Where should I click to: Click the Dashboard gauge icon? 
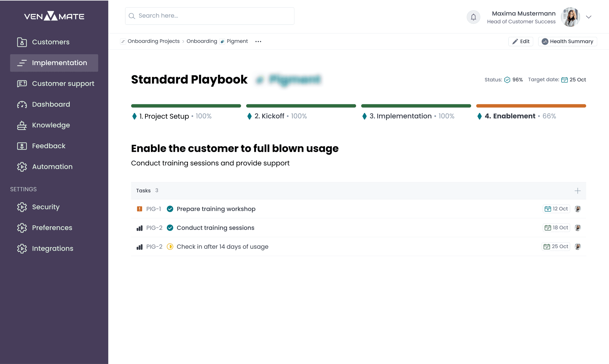pyautogui.click(x=22, y=104)
